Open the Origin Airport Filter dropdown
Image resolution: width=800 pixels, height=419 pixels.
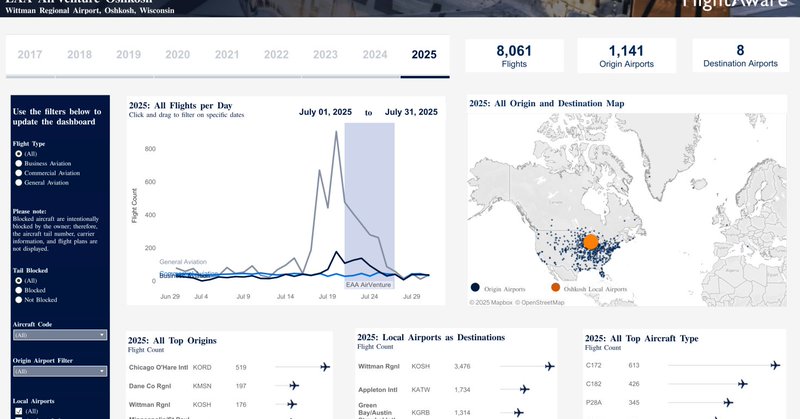(60, 372)
